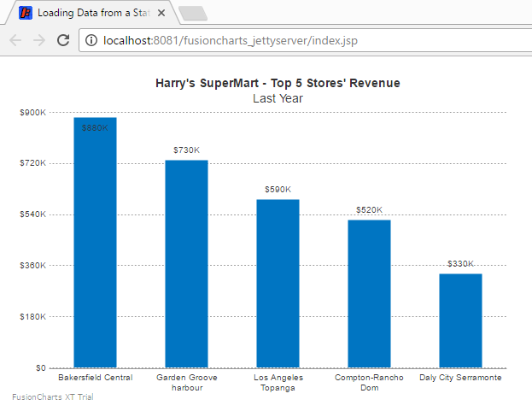
Task: Open the site information icon
Action: click(91, 40)
